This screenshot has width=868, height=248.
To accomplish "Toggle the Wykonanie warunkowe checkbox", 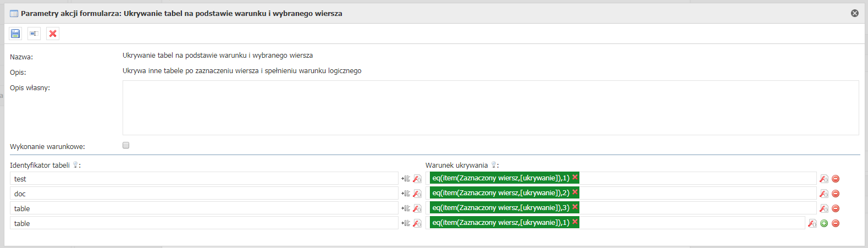I will [x=126, y=146].
